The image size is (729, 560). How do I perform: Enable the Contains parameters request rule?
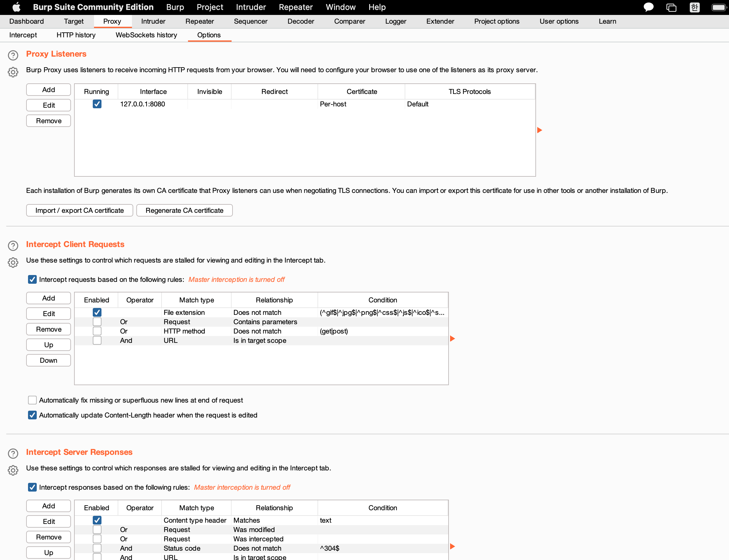[x=97, y=322]
